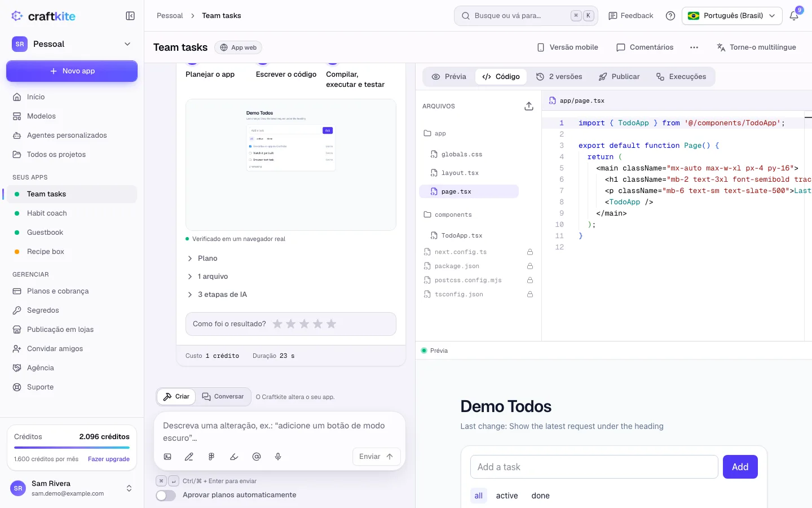The image size is (812, 508).
Task: Click the mention @ icon
Action: pos(257,457)
